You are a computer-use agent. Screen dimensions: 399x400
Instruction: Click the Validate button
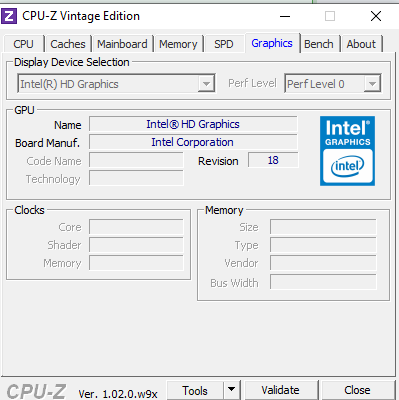pyautogui.click(x=280, y=390)
